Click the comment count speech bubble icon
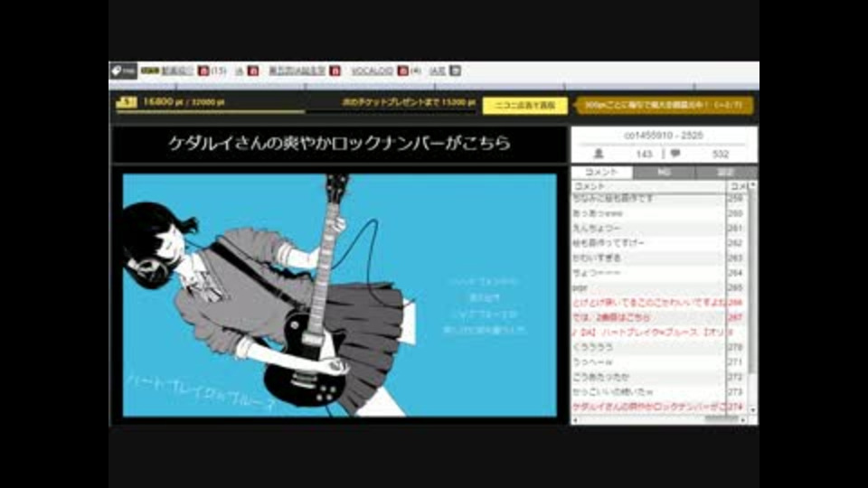The height and width of the screenshot is (488, 868). point(675,154)
